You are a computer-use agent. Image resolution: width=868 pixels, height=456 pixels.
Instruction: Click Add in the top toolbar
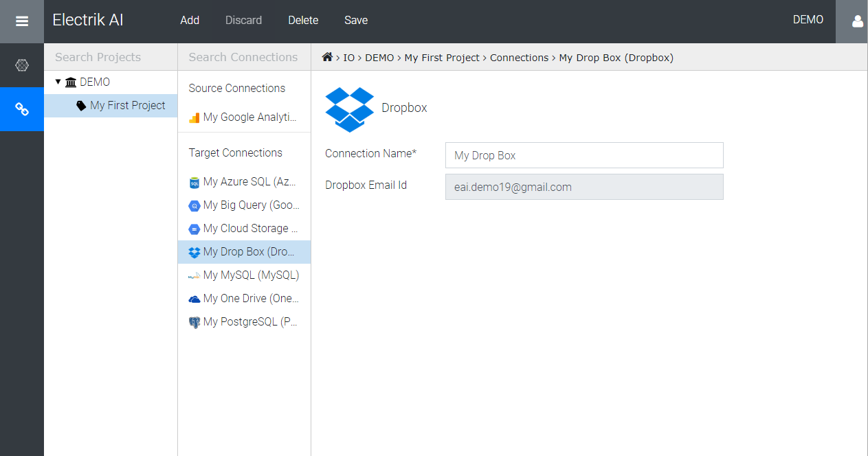click(189, 20)
